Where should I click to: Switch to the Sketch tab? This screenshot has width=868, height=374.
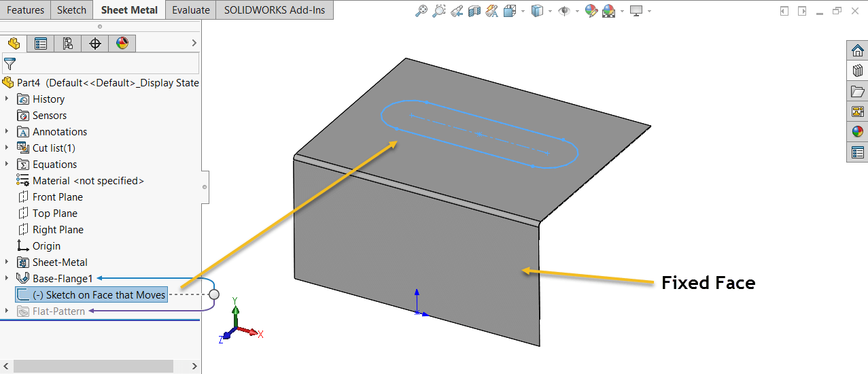pyautogui.click(x=71, y=10)
